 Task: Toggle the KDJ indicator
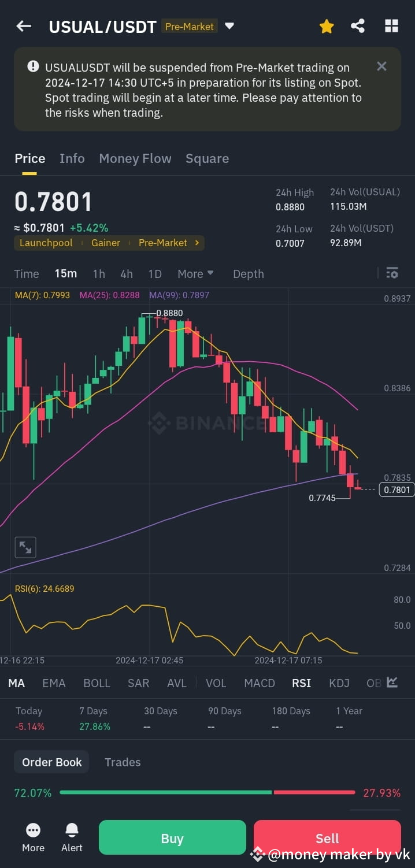point(339,683)
